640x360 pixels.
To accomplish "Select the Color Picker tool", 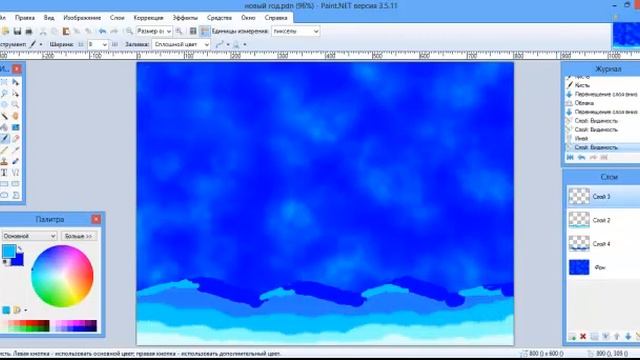I will point(16,150).
